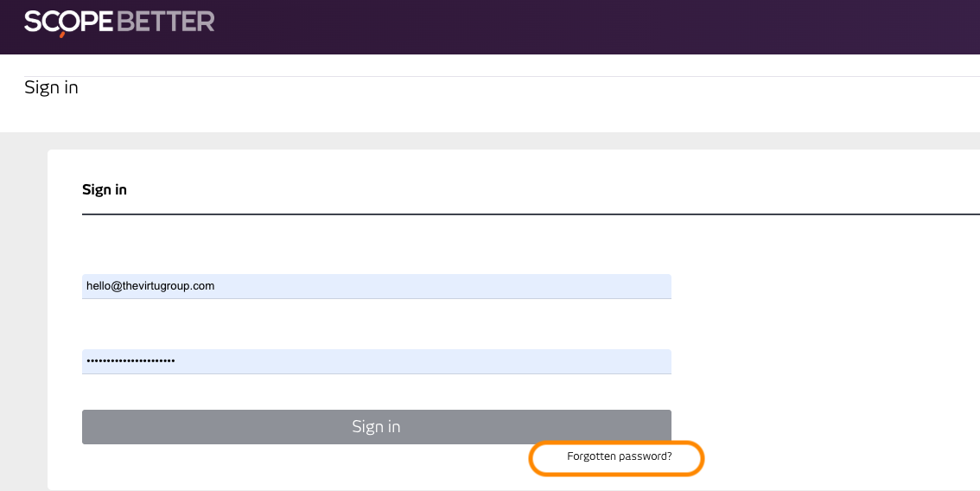Click the bold Sign in card heading
The width and height of the screenshot is (980, 491).
tap(104, 189)
